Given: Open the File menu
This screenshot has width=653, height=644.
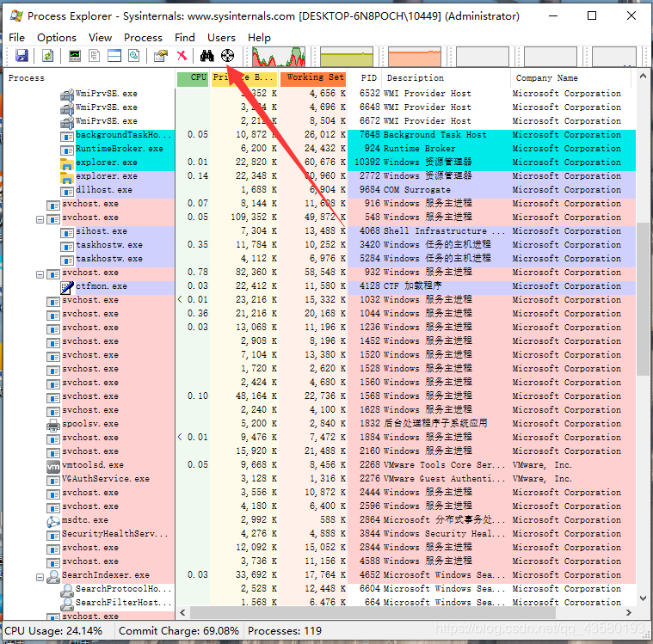Looking at the screenshot, I should [16, 38].
